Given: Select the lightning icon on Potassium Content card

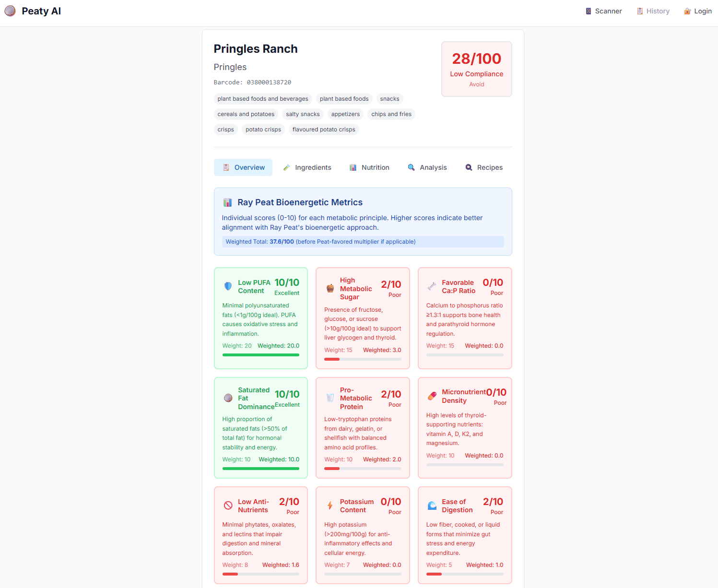Looking at the screenshot, I should pos(330,505).
